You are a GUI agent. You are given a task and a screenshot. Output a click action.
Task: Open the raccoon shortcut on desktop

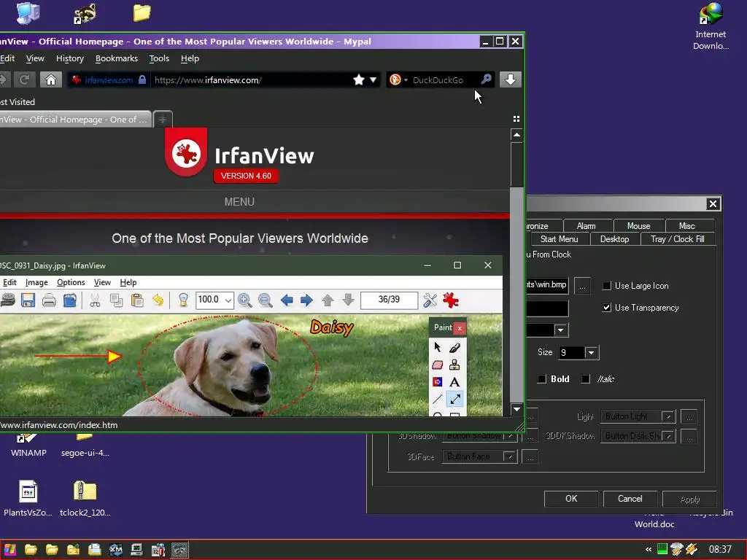coord(85,13)
